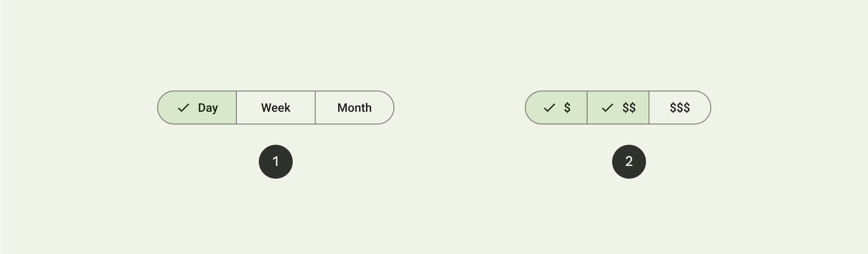Select the $$$ price segment
The image size is (868, 254).
click(680, 108)
